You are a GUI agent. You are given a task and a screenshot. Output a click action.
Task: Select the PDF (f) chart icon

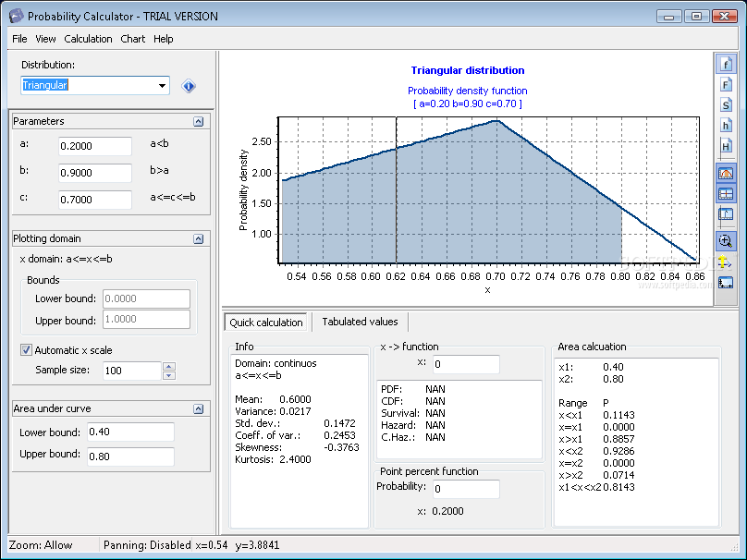[726, 65]
